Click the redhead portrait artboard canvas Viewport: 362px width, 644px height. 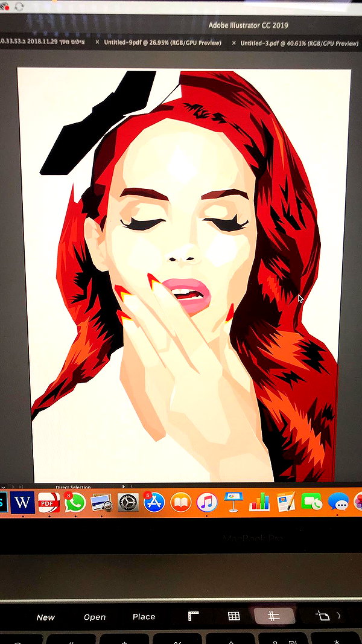[x=184, y=275]
